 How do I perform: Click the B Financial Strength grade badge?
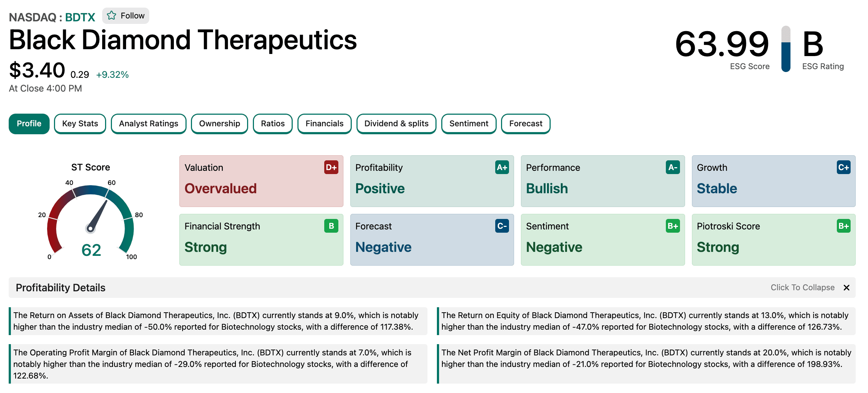click(x=331, y=226)
